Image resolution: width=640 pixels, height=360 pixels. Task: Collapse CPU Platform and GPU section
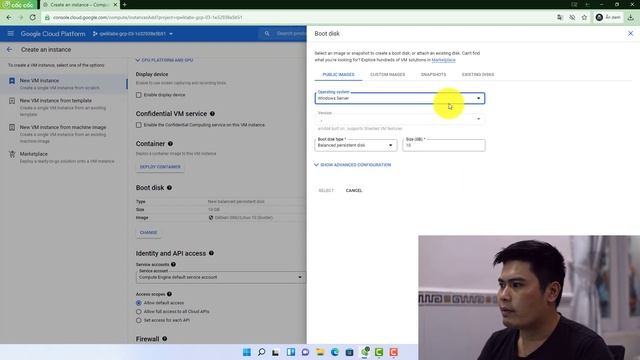(x=164, y=60)
